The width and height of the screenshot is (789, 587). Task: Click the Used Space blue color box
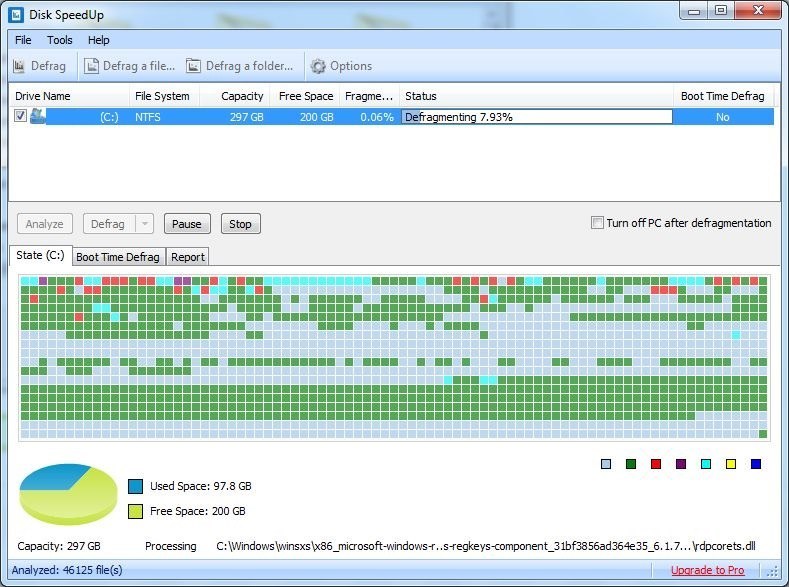[x=135, y=486]
